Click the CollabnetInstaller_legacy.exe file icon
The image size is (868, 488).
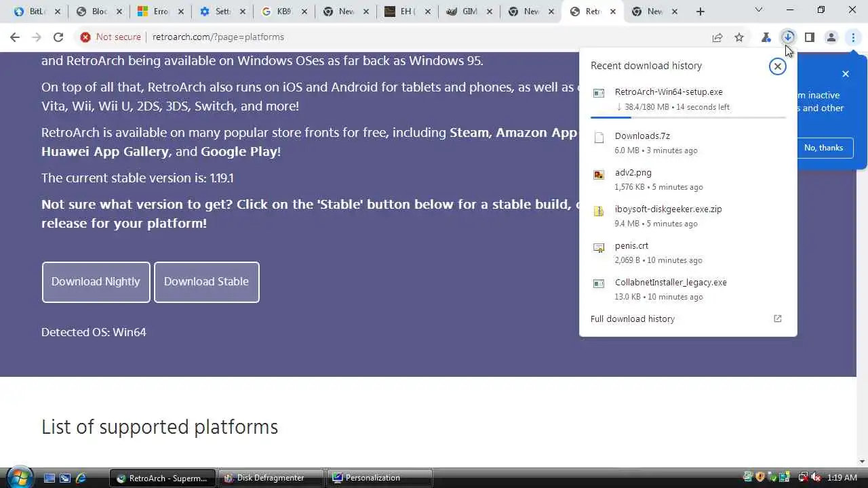click(598, 284)
